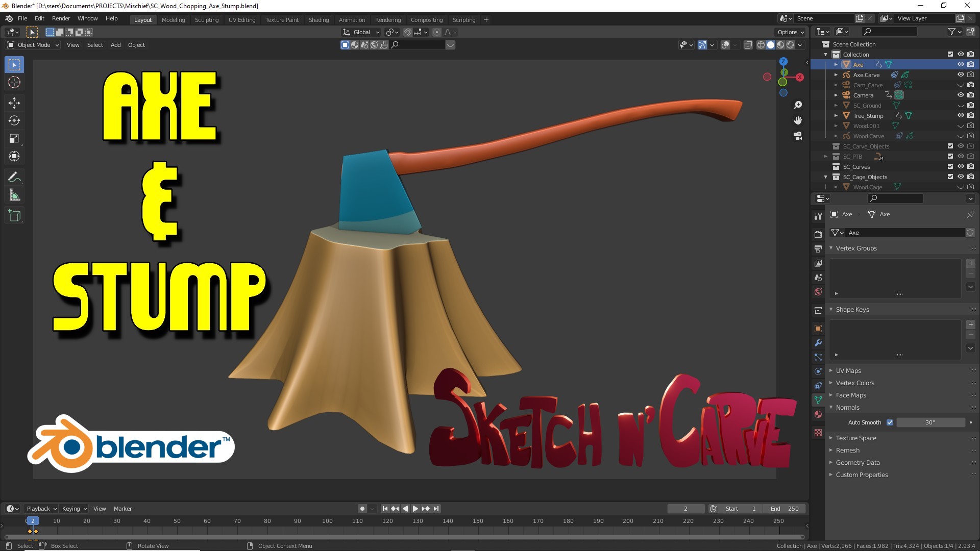Open the Marker menu in the timeline
The image size is (980, 551).
pyautogui.click(x=122, y=509)
